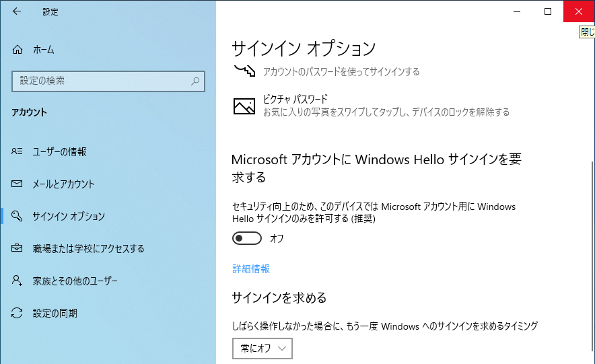Screen dimensions: 595x364
Task: Maximize the 設定 window
Action: 548,11
